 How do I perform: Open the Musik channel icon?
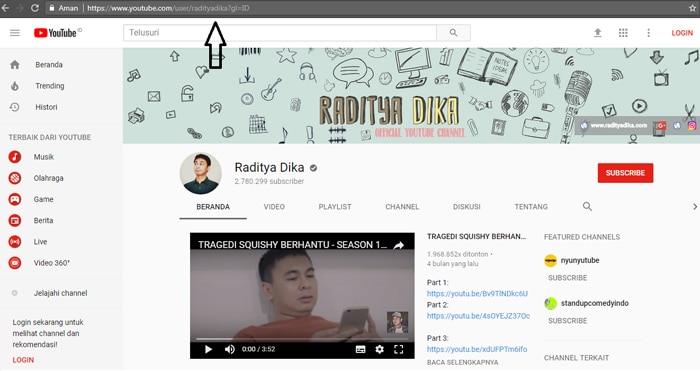[x=15, y=157]
